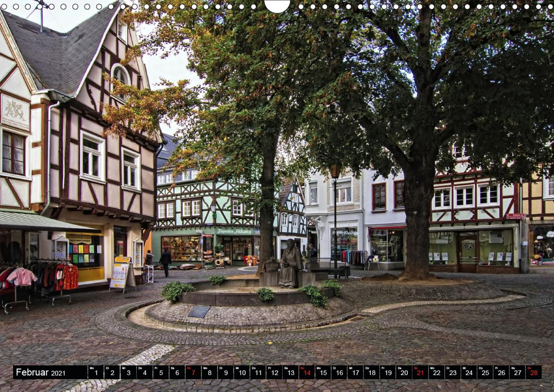Click the plaque on the fountain's stone base
Image resolution: width=554 pixels, height=392 pixels.
pos(199,312)
